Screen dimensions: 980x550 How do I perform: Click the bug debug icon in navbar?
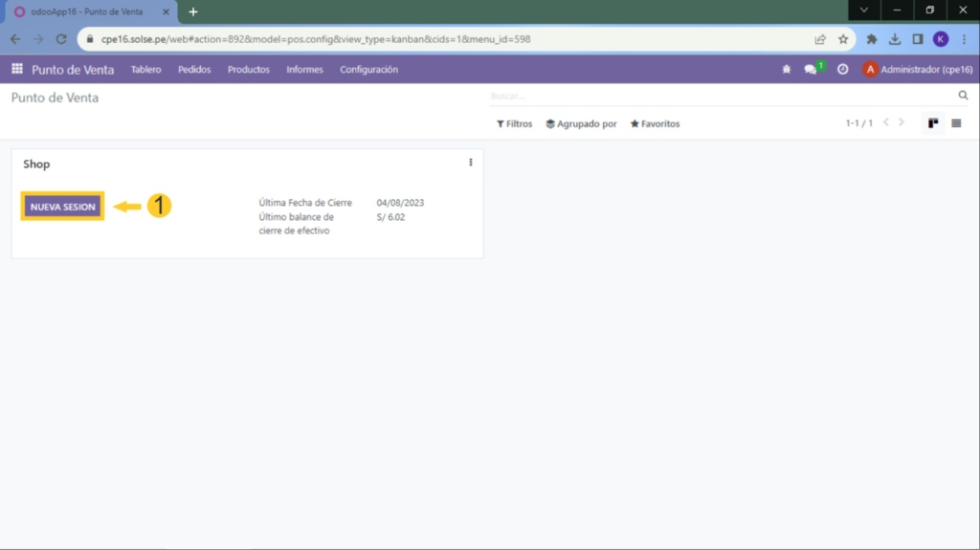pyautogui.click(x=787, y=69)
